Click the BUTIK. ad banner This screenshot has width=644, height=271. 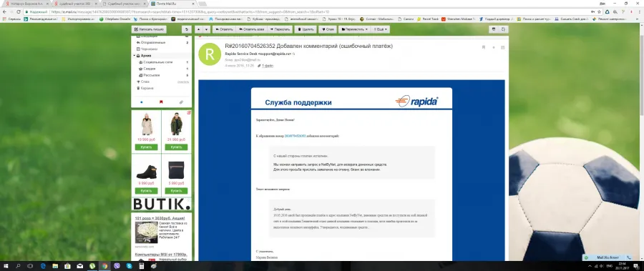[162, 204]
